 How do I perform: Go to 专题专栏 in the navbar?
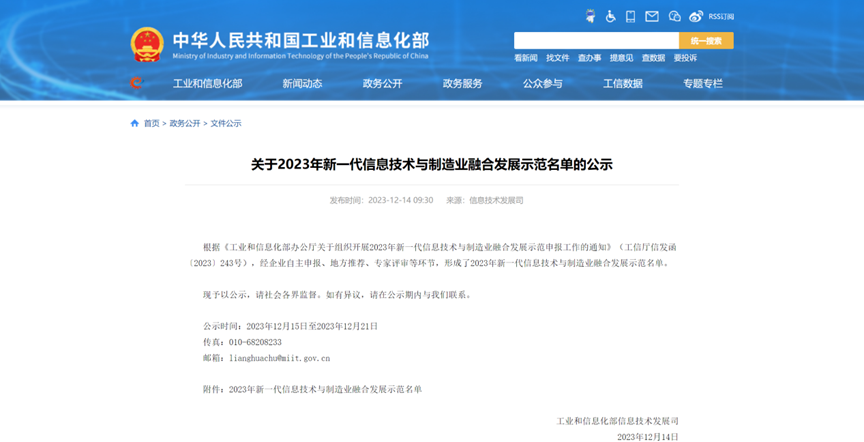(702, 84)
